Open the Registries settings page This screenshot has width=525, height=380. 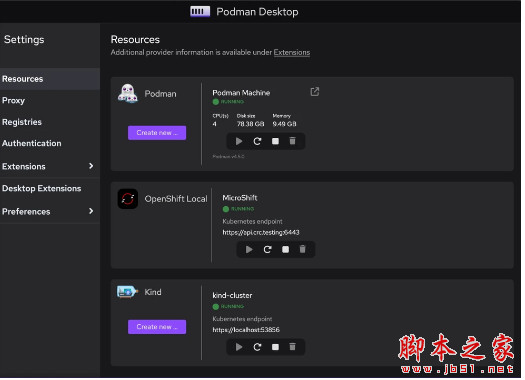[x=50, y=123]
